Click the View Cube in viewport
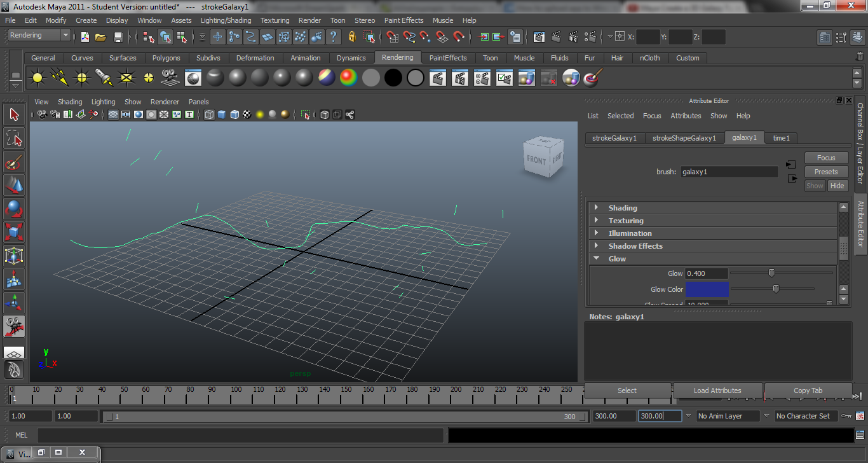Screen dimensions: 868x463 pyautogui.click(x=543, y=156)
